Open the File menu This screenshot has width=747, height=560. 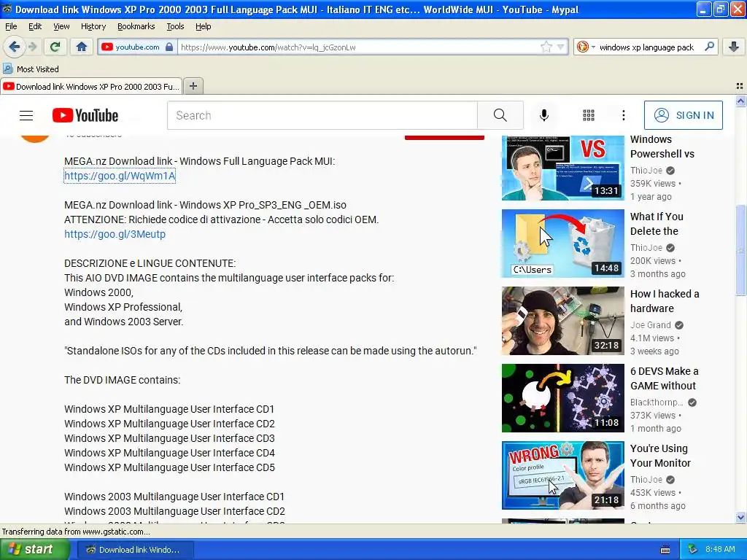pos(11,26)
